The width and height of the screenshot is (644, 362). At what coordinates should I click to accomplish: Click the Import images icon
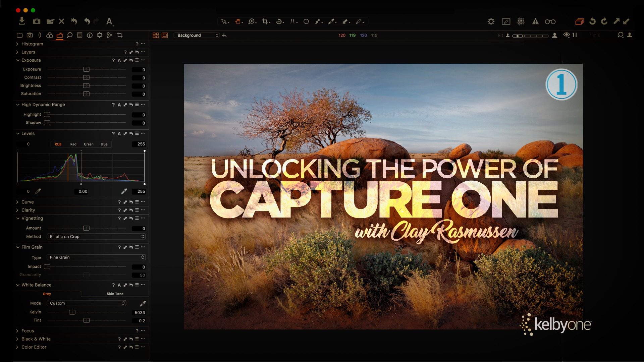(22, 21)
